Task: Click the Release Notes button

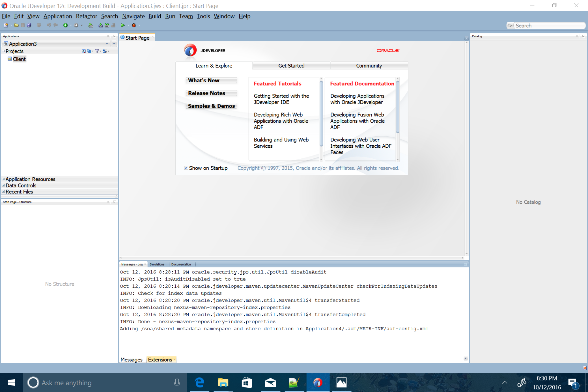Action: 211,93
